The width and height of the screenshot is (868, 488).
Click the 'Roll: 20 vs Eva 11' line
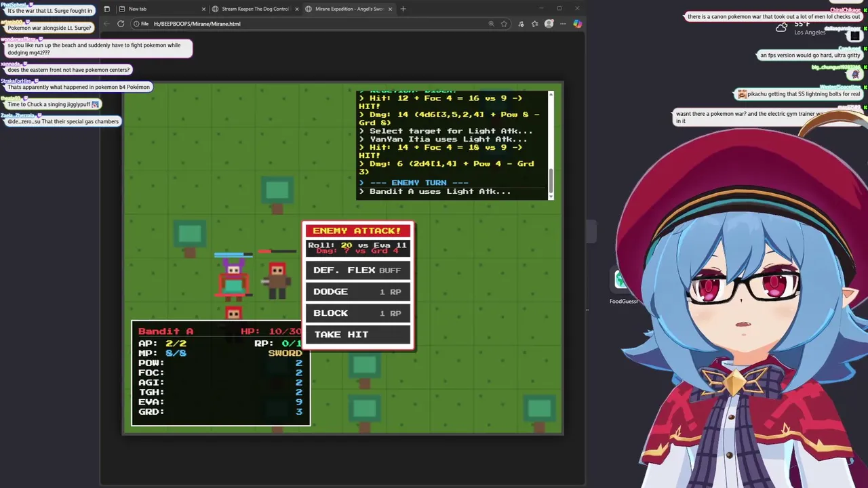(x=357, y=245)
